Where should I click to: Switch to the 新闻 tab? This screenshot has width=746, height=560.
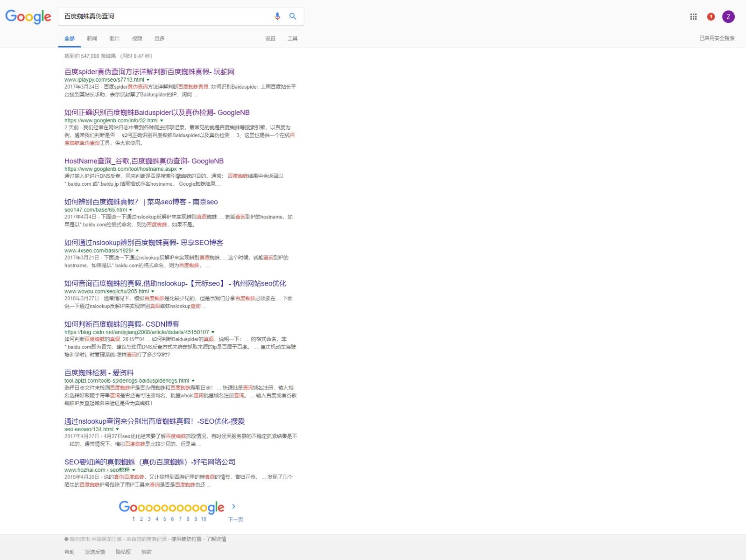coord(92,39)
